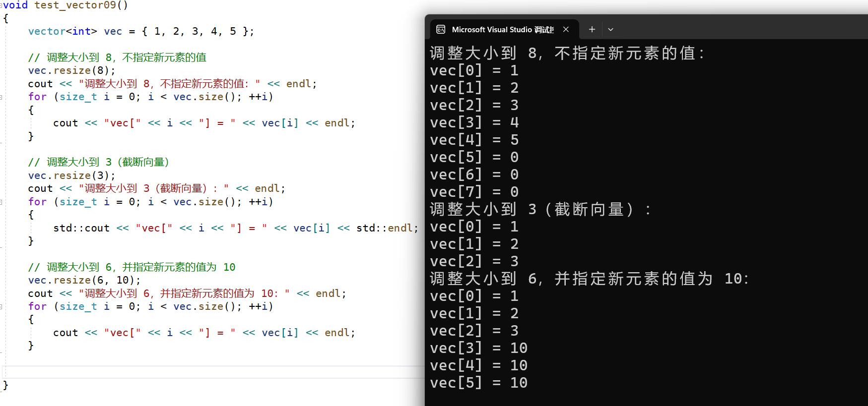868x406 pixels.
Task: Click the console output line 'vec[5] = 10'
Action: (479, 383)
